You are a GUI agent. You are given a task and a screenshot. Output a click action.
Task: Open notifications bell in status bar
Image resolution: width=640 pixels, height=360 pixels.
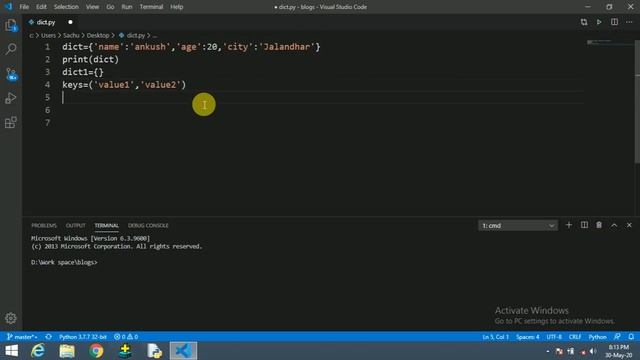[631, 337]
